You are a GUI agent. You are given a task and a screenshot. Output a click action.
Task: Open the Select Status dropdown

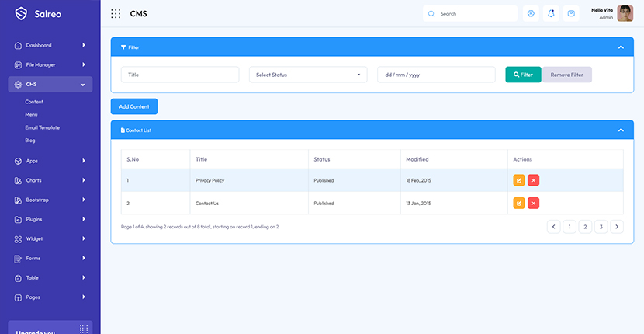pyautogui.click(x=308, y=75)
